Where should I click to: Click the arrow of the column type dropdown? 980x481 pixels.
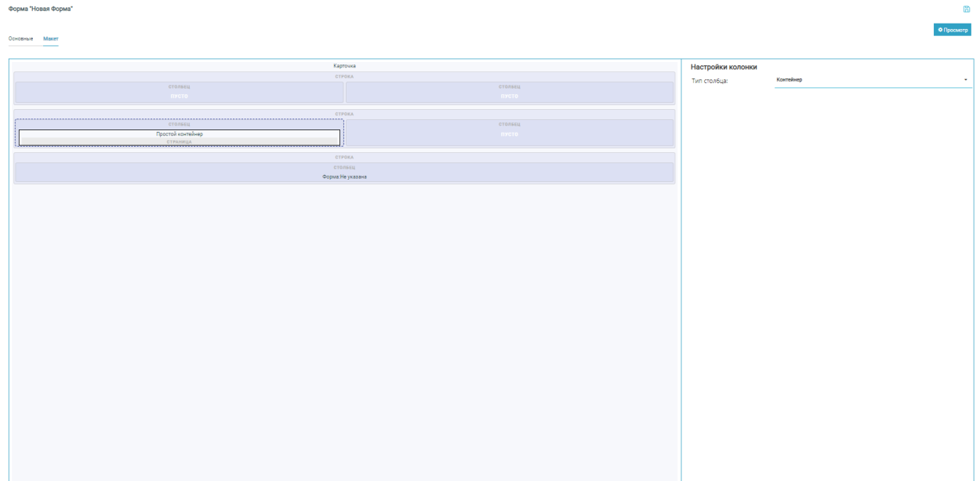click(x=966, y=79)
